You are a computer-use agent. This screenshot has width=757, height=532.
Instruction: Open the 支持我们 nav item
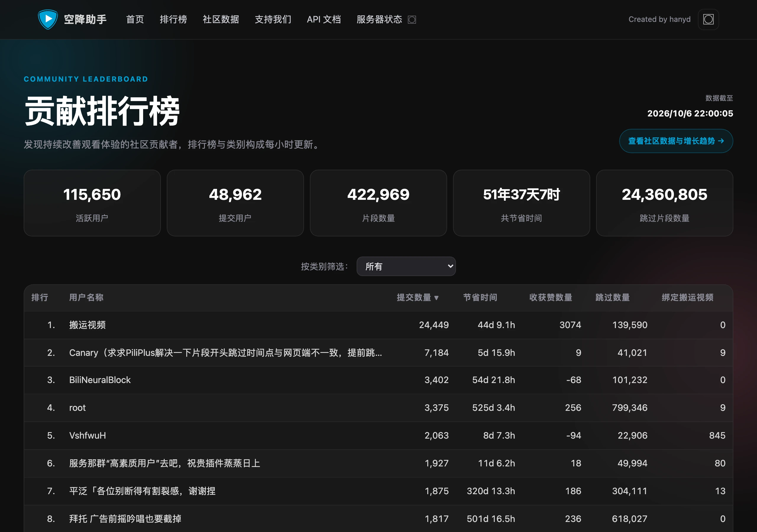tap(273, 20)
